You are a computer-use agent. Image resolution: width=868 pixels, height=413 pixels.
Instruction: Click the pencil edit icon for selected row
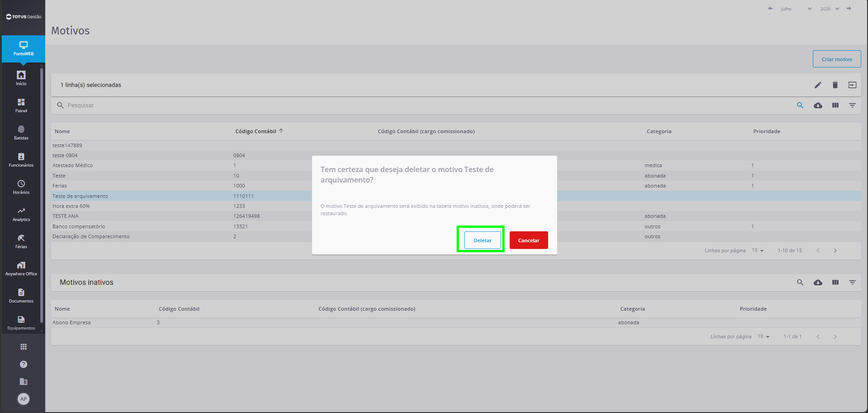tap(818, 85)
